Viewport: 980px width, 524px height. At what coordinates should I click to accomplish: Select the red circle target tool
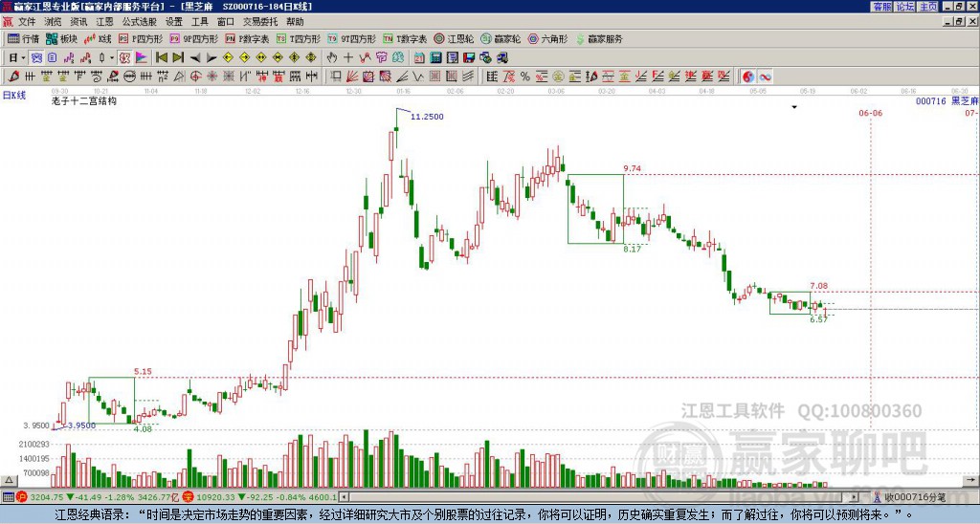195,76
